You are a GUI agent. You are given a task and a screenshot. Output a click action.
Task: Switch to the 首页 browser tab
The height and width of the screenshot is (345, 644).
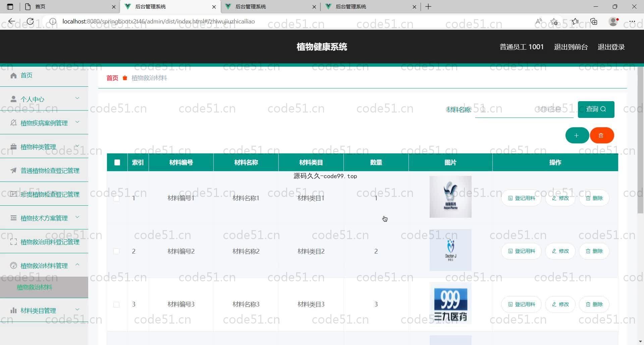click(70, 7)
